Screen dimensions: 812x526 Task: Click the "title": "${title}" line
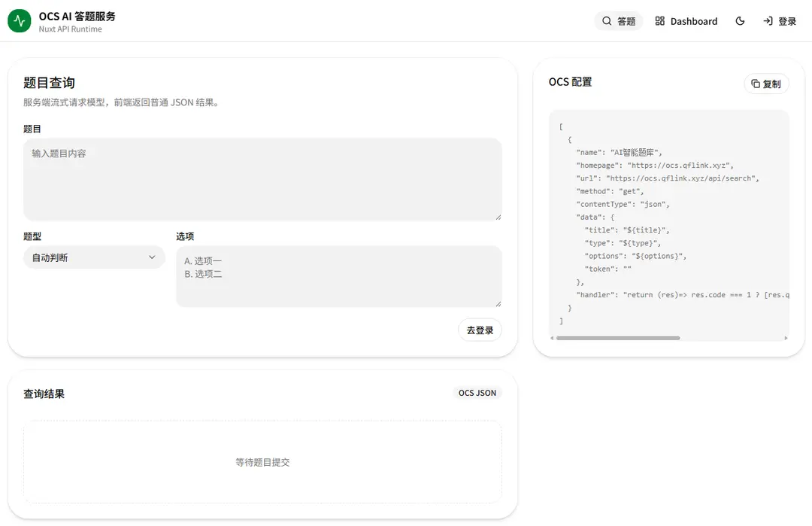626,230
